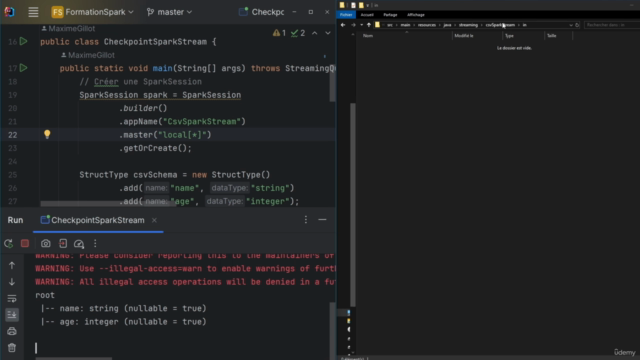Hide the Run tool window

pos(322,220)
